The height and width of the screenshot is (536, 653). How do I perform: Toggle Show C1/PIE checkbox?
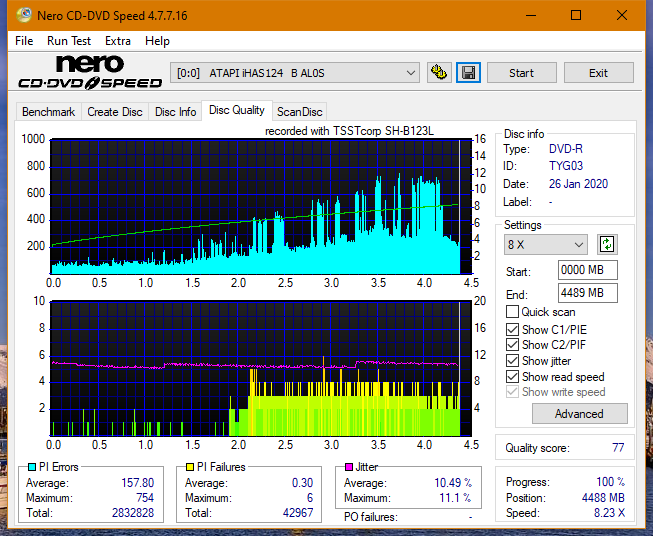(512, 329)
